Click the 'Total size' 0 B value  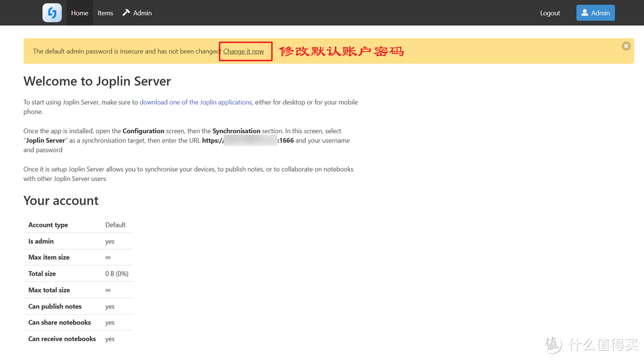pos(117,273)
